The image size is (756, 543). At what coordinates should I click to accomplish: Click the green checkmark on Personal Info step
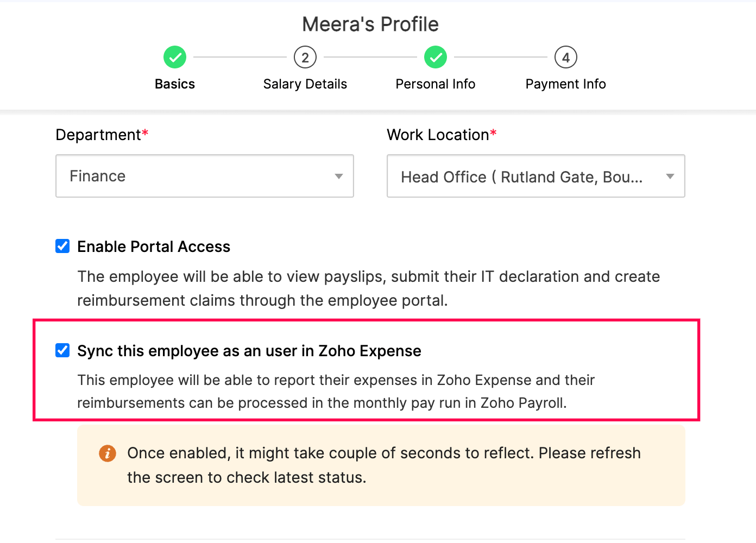[435, 57]
